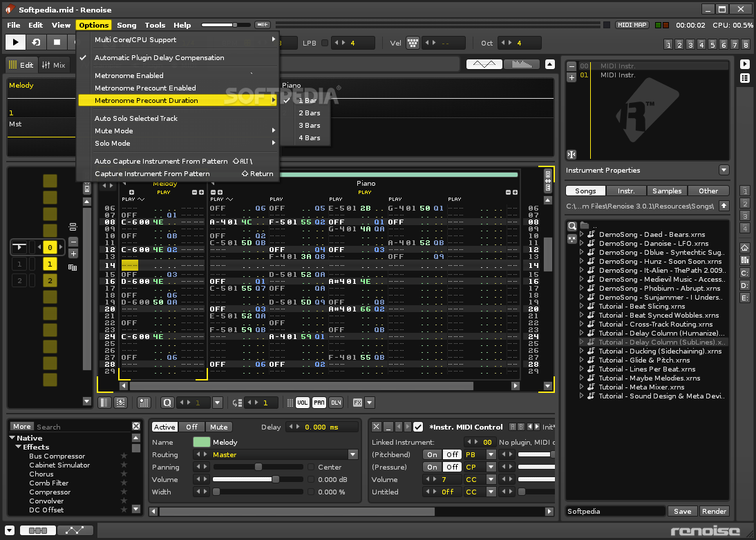This screenshot has height=540, width=756.
Task: Toggle the VOL column button
Action: 302,403
